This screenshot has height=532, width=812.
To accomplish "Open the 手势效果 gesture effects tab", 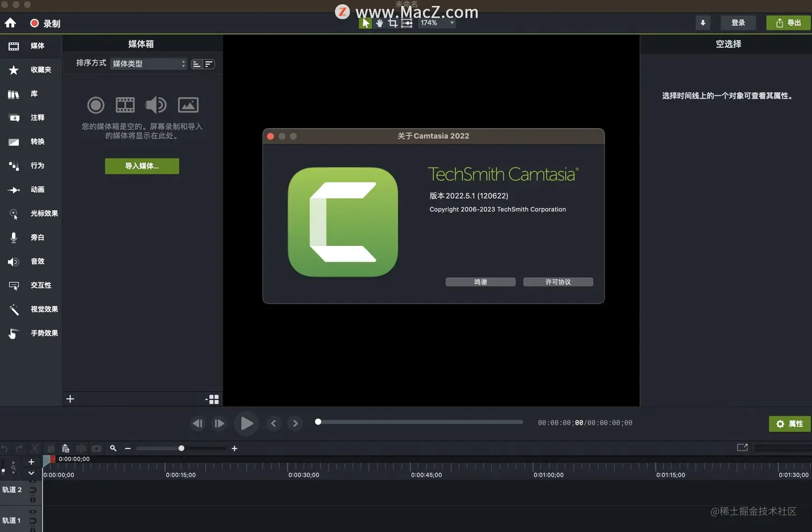I will [31, 333].
